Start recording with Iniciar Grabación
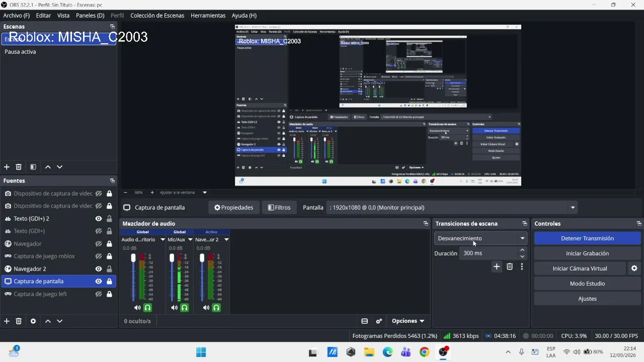This screenshot has height=362, width=644. click(587, 253)
